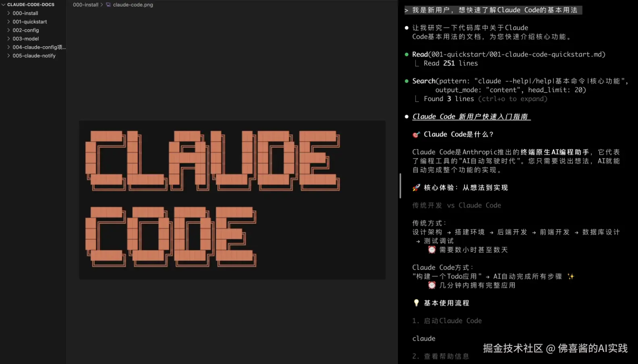
Task: Click the scrollbar thumb beside the terminal panel
Action: point(400,186)
